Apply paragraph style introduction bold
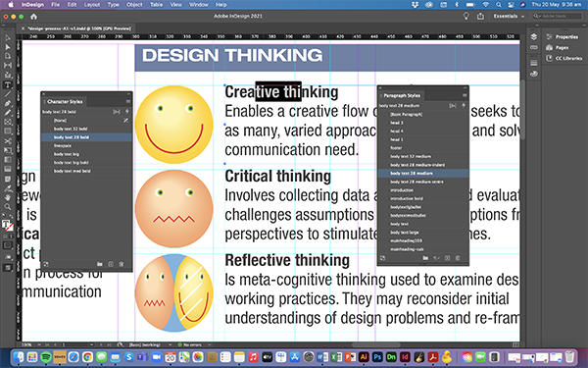This screenshot has width=588, height=368. 423,198
